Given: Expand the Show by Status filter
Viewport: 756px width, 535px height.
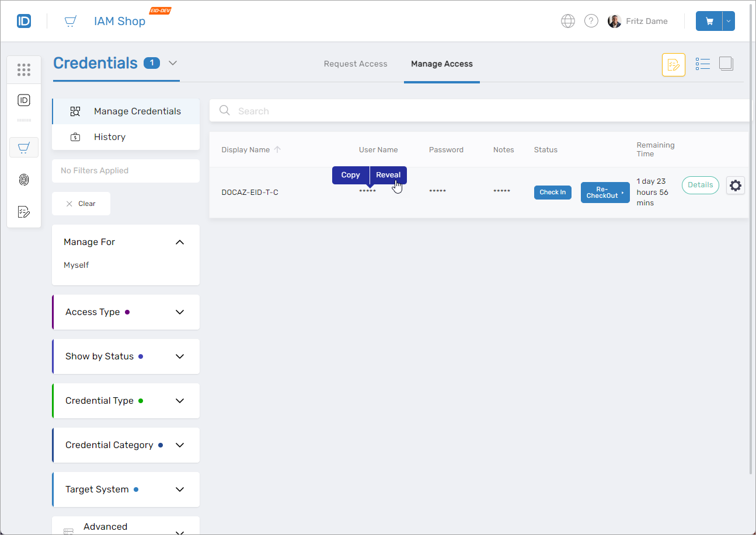Looking at the screenshot, I should coord(180,356).
